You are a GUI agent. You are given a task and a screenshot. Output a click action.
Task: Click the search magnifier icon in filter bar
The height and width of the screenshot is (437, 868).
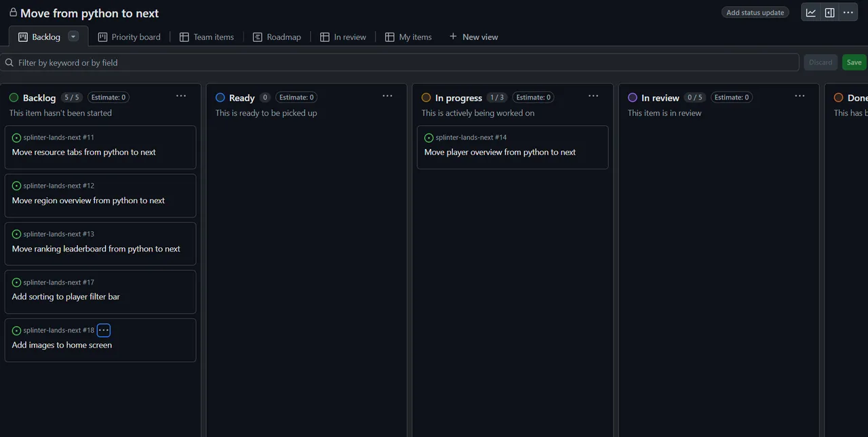pyautogui.click(x=9, y=62)
